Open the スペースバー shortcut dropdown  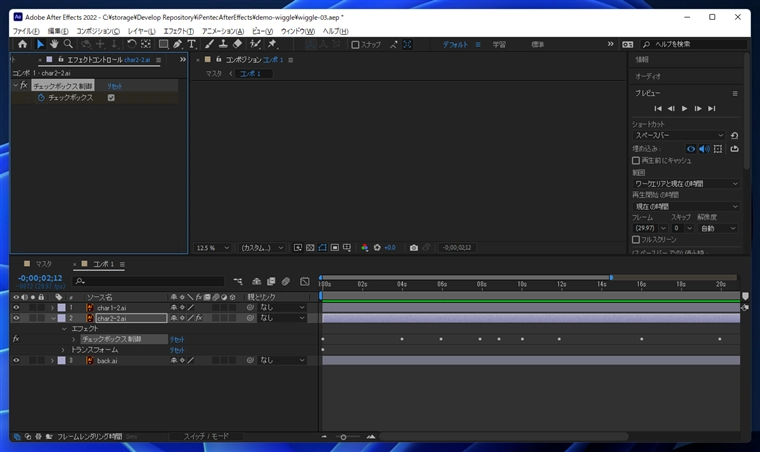(679, 135)
